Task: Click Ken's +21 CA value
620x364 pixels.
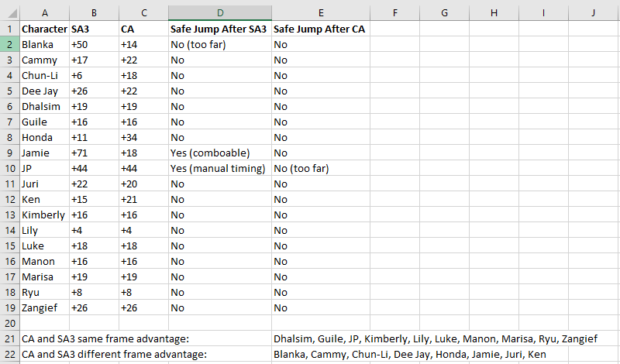Action: tap(143, 199)
